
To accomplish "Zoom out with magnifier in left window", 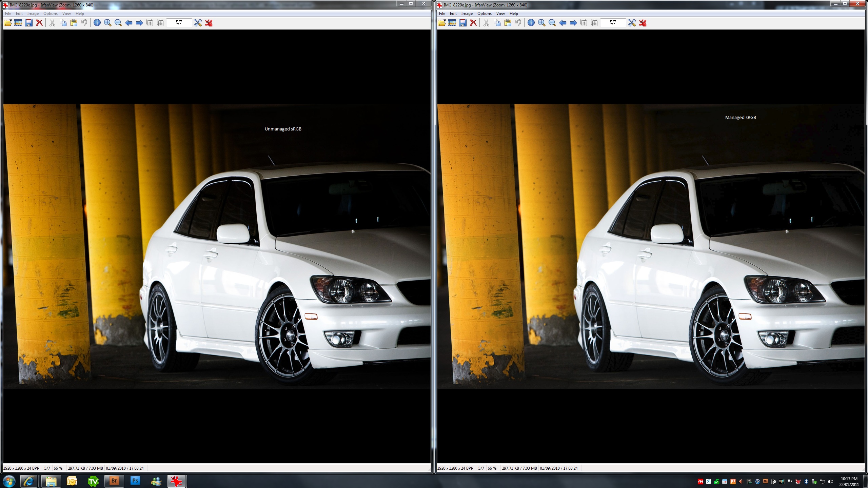I will (x=118, y=23).
